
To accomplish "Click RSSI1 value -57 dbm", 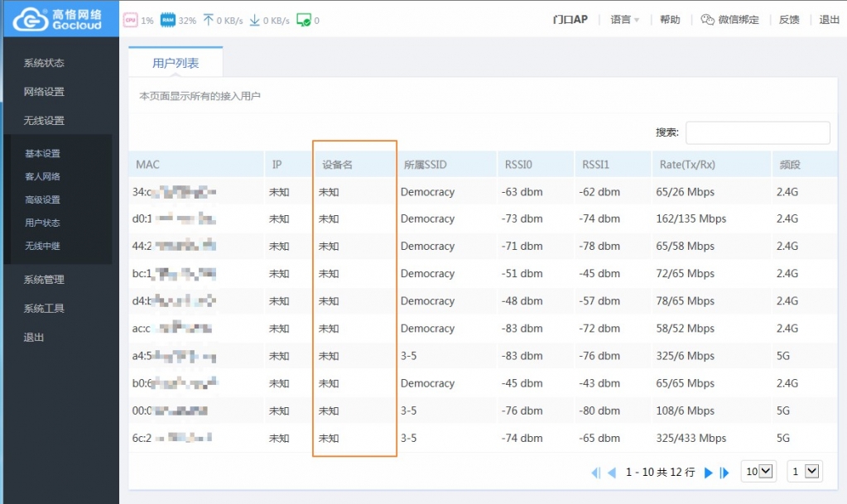I will [x=599, y=301].
